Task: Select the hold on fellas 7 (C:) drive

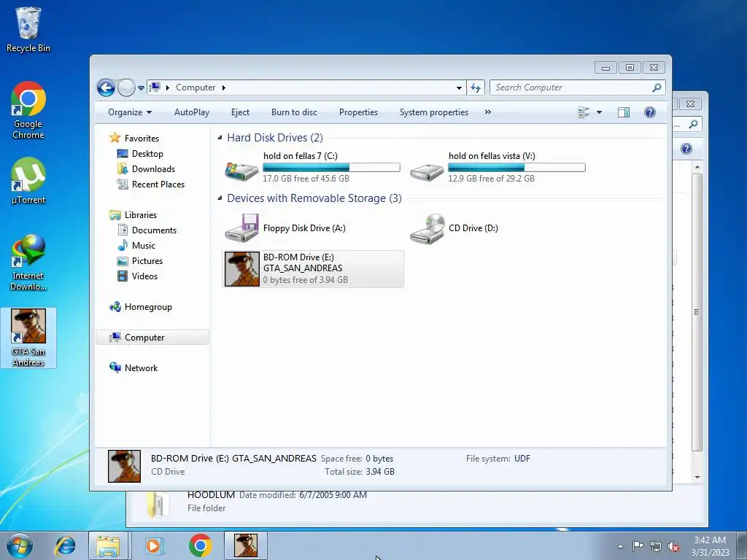Action: (312, 167)
